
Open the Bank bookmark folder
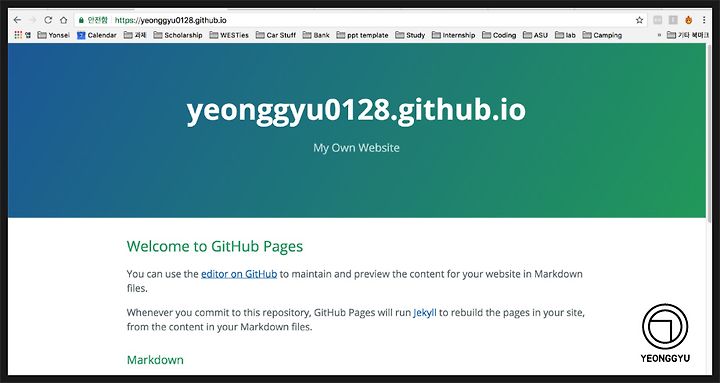[316, 35]
